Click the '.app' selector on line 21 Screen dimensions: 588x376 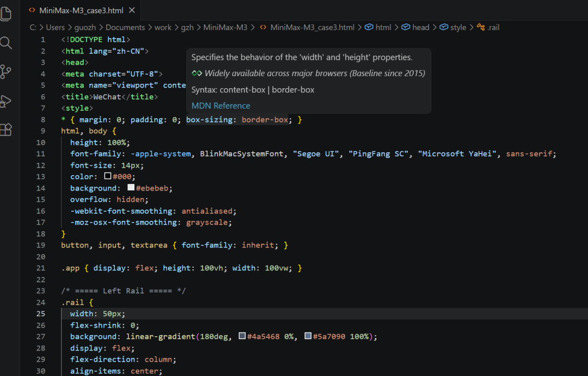(x=70, y=268)
